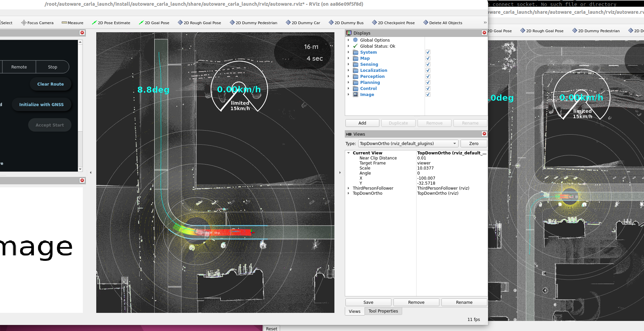Viewport: 644px width, 331px height.
Task: Expand the Planning group
Action: point(348,82)
